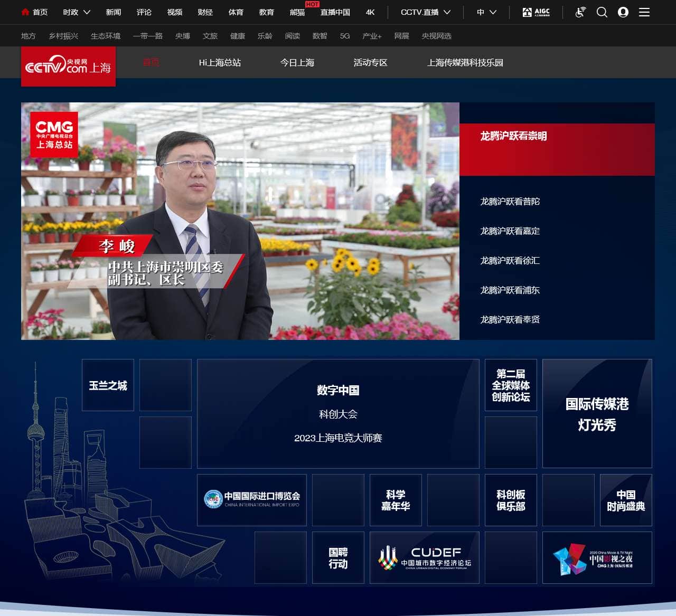Select the 上海传媒港科技乐园 tab

(x=465, y=62)
